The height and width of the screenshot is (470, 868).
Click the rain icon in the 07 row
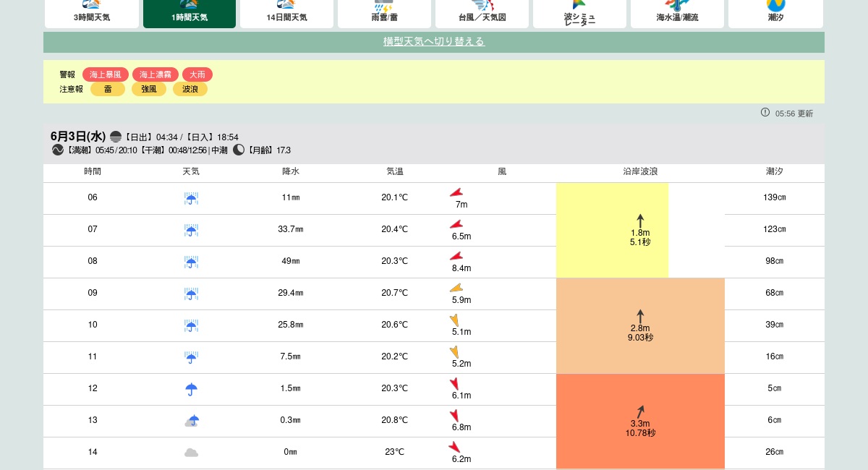point(191,231)
